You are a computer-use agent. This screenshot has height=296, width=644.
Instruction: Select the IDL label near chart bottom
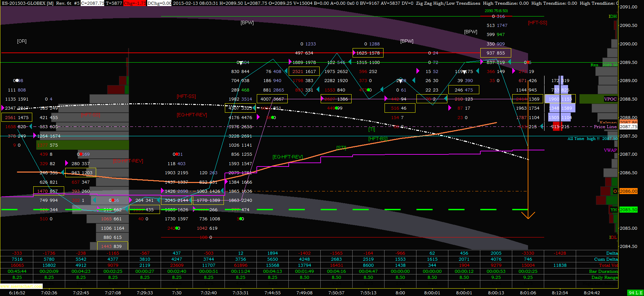pos(613,237)
